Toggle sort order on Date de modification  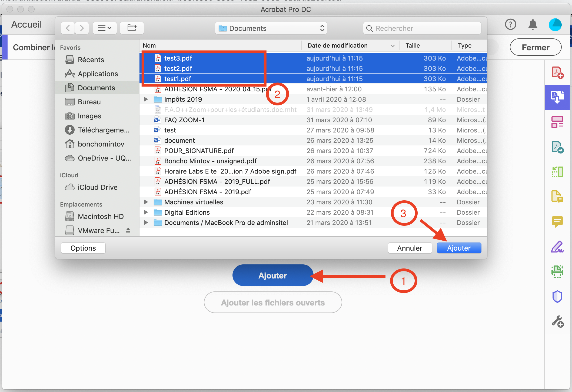(350, 45)
